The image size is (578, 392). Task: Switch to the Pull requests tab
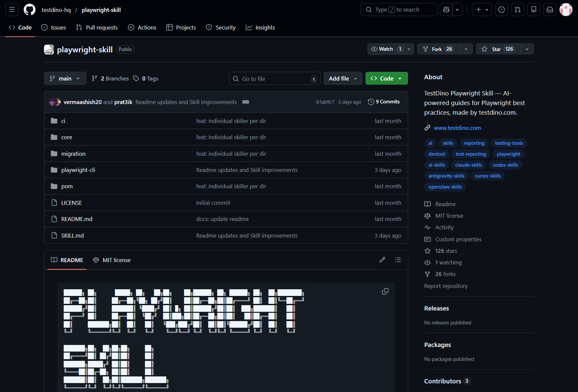coord(96,28)
